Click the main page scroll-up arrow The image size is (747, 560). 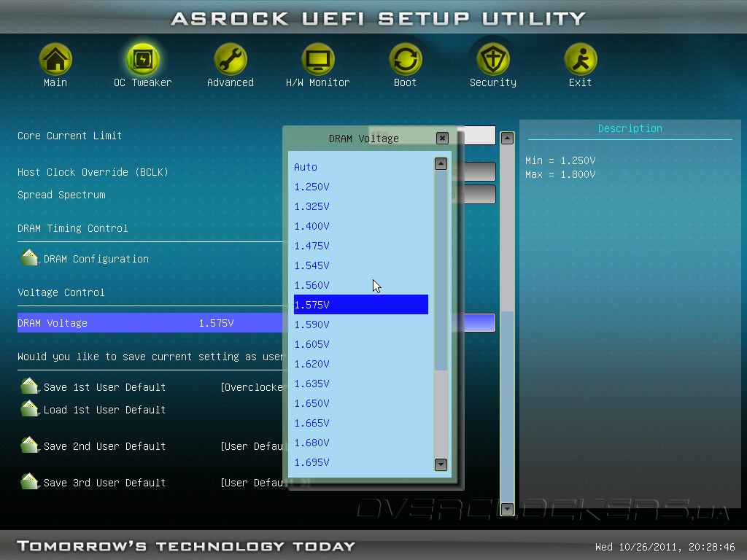tap(507, 138)
